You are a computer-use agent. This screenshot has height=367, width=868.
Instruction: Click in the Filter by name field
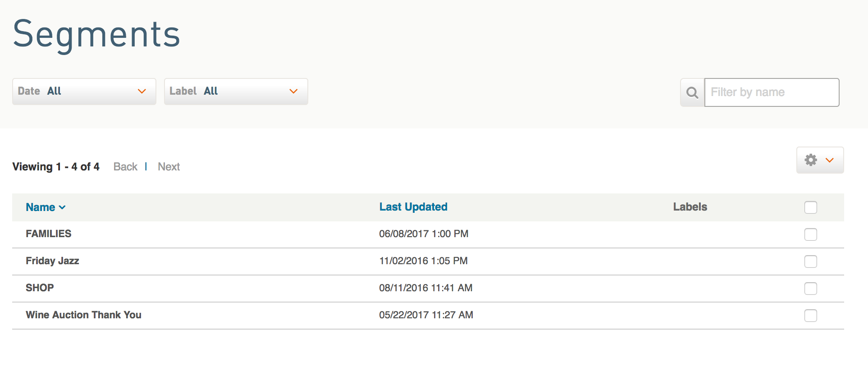pos(772,92)
